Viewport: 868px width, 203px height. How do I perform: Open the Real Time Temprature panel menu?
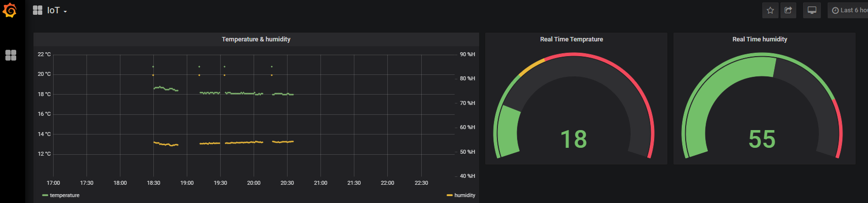[572, 39]
